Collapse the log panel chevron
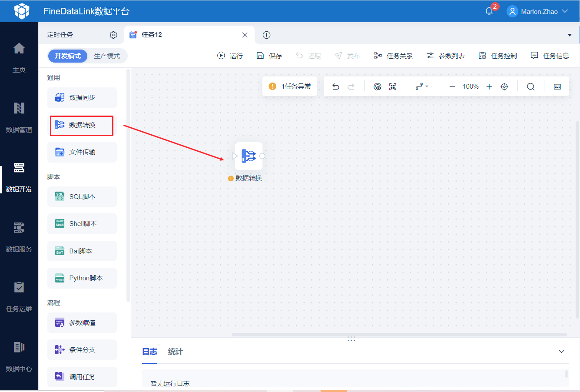 tap(561, 352)
